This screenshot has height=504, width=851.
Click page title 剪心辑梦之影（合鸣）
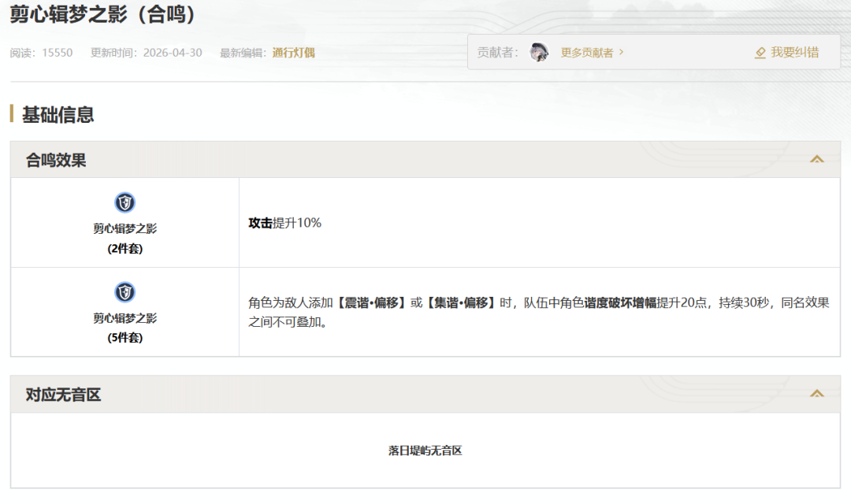[x=103, y=14]
